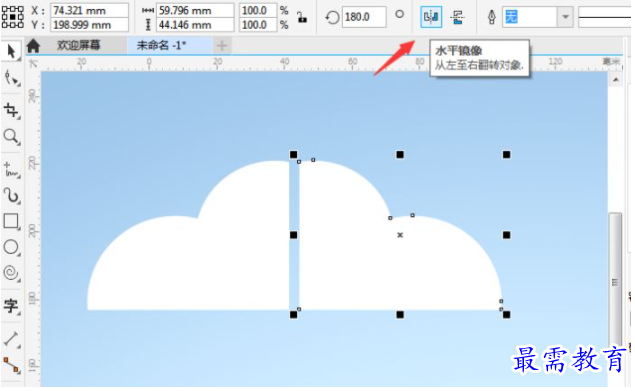
Task: Select the Connector tool
Action: (11, 364)
